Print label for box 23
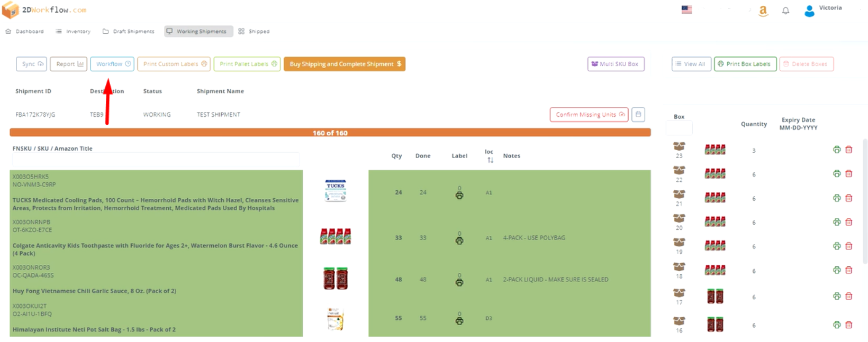 pos(837,150)
